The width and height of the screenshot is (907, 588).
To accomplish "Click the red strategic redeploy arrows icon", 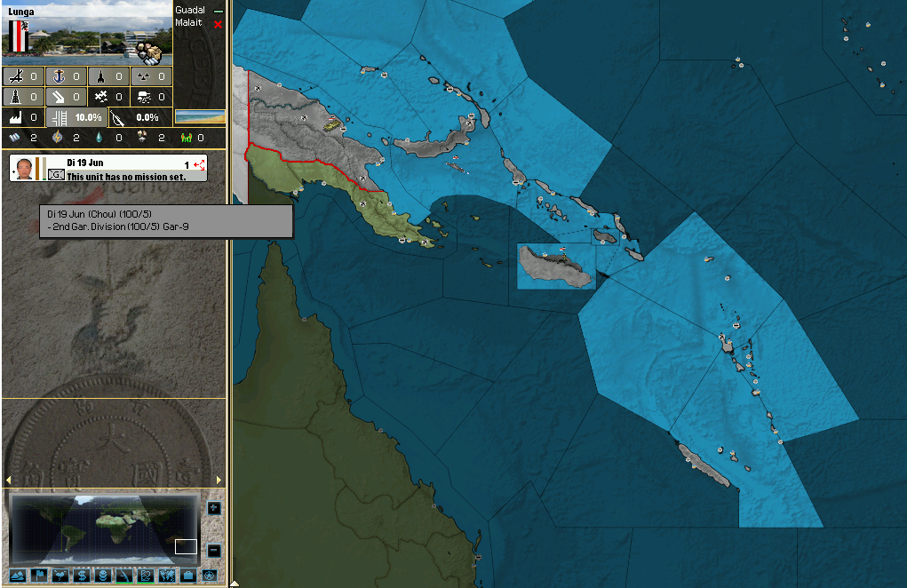I will [x=199, y=164].
